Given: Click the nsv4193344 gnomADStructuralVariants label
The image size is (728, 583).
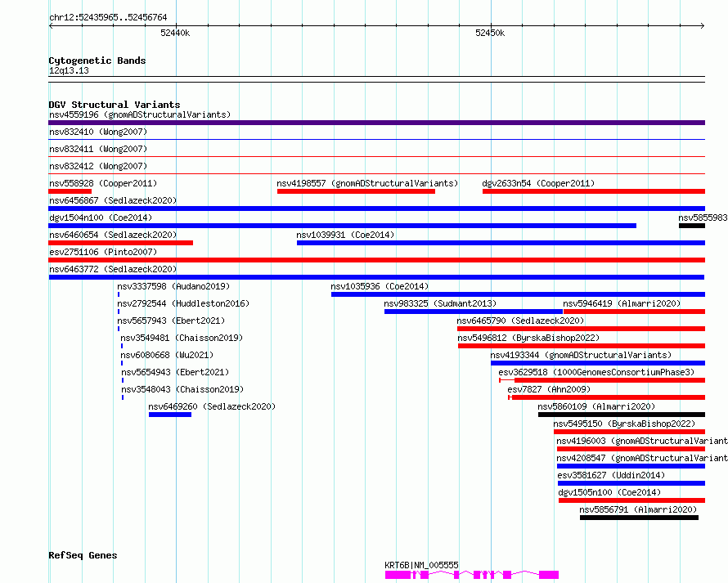Looking at the screenshot, I should pos(581,355).
